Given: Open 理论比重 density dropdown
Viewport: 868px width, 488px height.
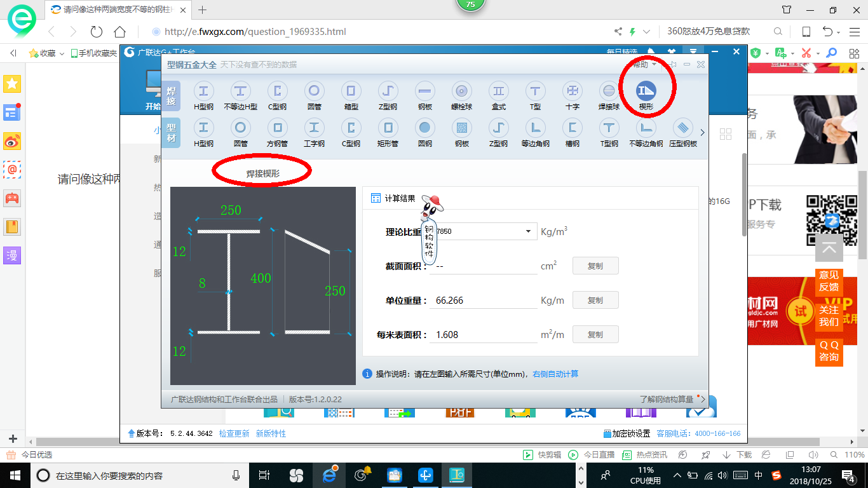Looking at the screenshot, I should click(x=528, y=231).
